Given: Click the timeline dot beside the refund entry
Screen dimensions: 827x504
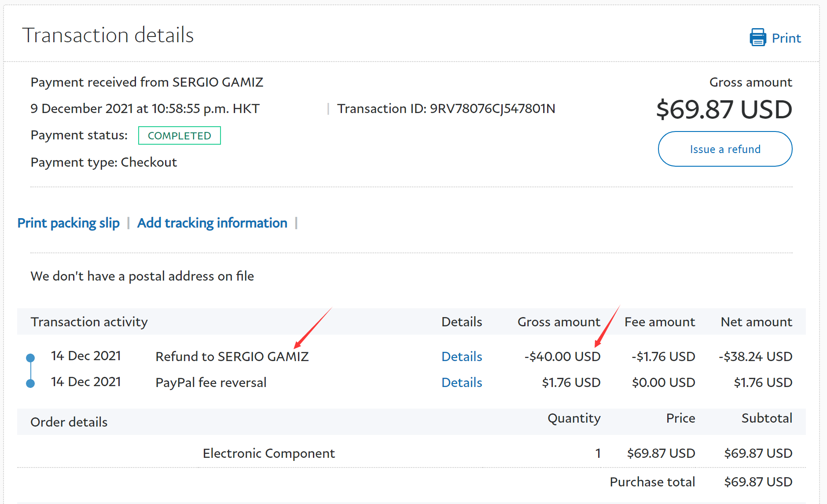Looking at the screenshot, I should pos(30,358).
